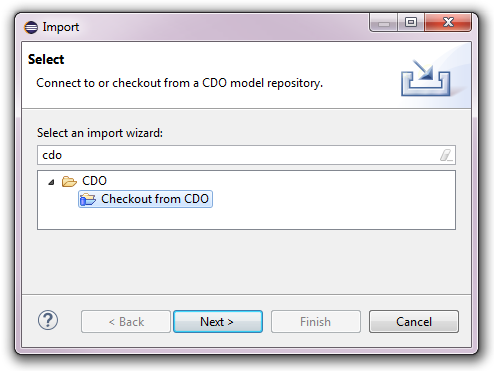Click the disabled < Back button
494x371 pixels.
pyautogui.click(x=126, y=322)
